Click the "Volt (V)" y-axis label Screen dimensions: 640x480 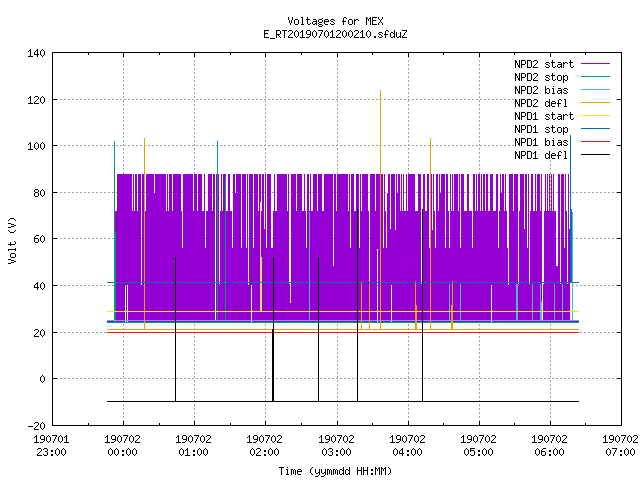12,240
